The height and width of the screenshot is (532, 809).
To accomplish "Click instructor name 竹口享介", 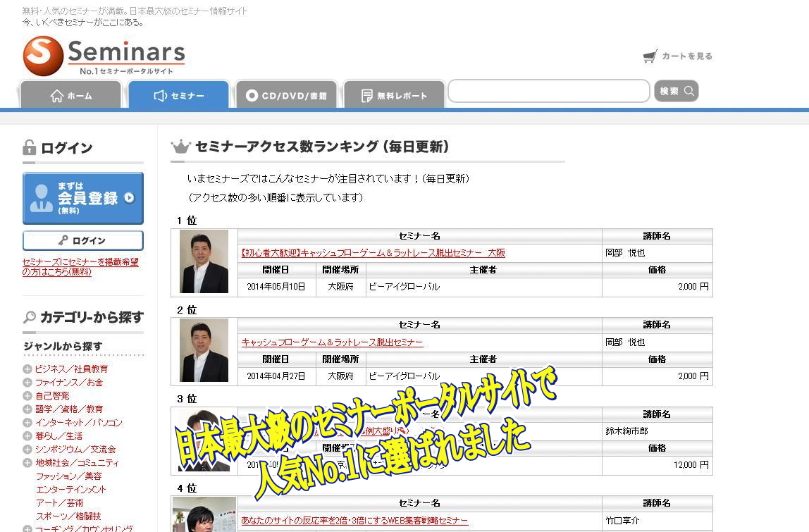I will pyautogui.click(x=623, y=521).
